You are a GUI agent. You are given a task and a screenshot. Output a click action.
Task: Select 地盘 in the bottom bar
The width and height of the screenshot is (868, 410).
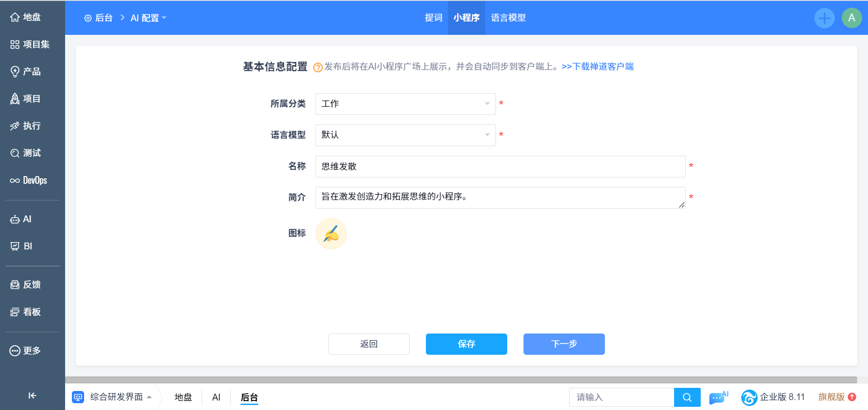[x=183, y=397]
